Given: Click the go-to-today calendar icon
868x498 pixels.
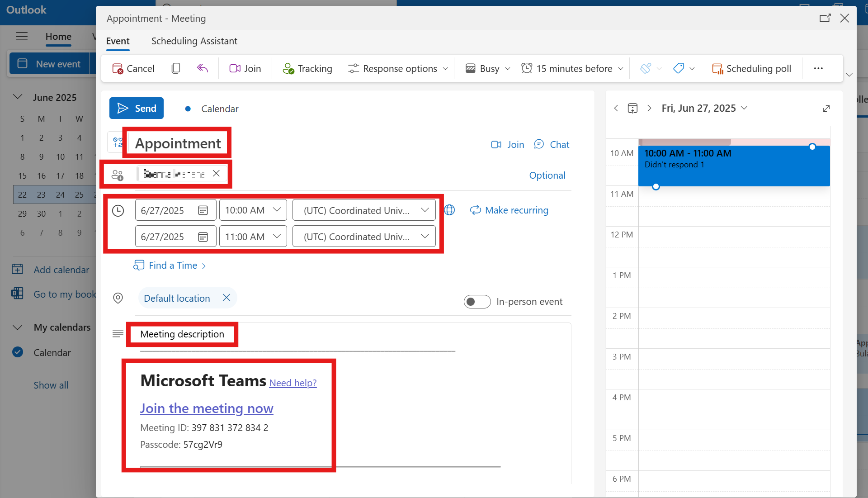Looking at the screenshot, I should [x=632, y=108].
